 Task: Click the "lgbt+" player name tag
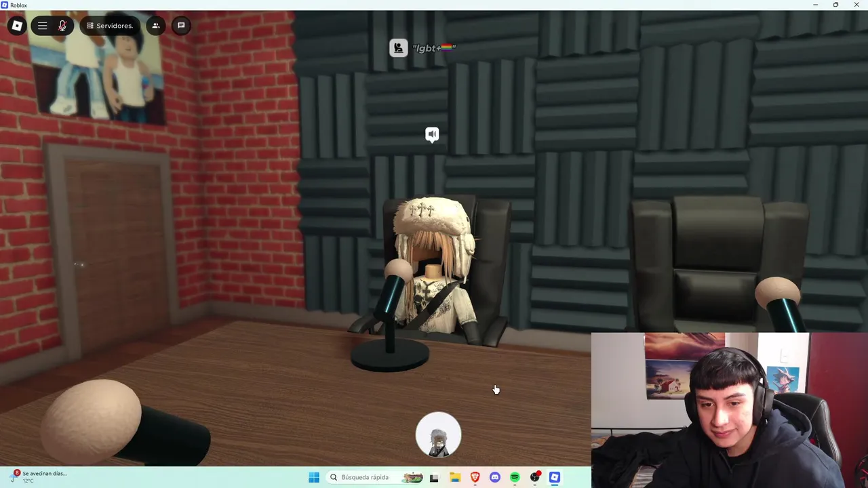click(x=433, y=48)
